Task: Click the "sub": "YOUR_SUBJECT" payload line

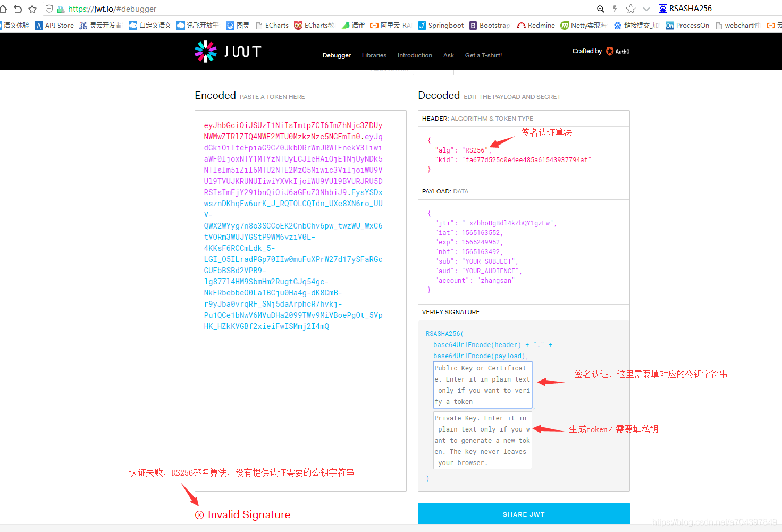Action: point(476,261)
